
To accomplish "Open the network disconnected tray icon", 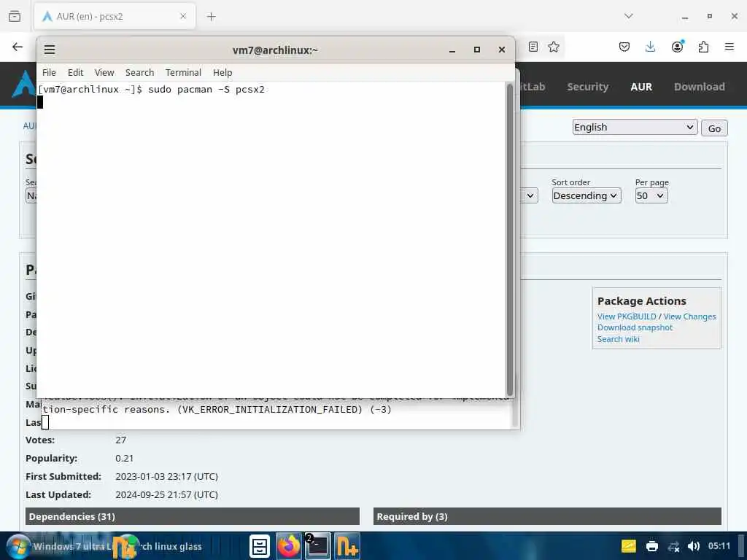I will (x=673, y=547).
